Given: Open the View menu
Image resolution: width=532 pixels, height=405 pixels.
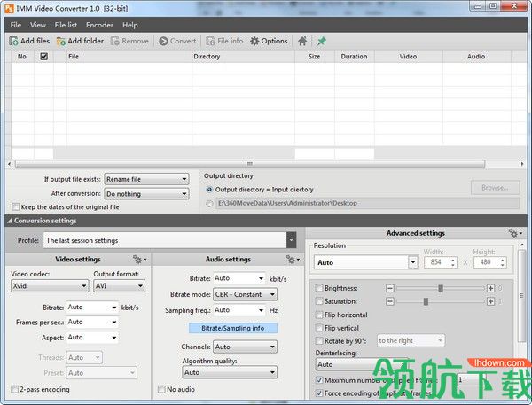Looking at the screenshot, I should click(37, 25).
